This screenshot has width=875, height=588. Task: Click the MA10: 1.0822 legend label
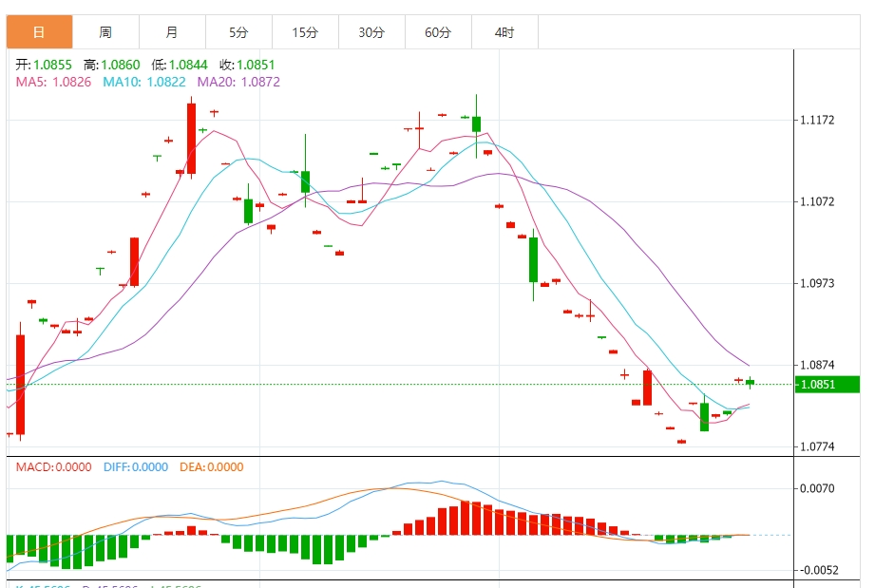pos(144,82)
